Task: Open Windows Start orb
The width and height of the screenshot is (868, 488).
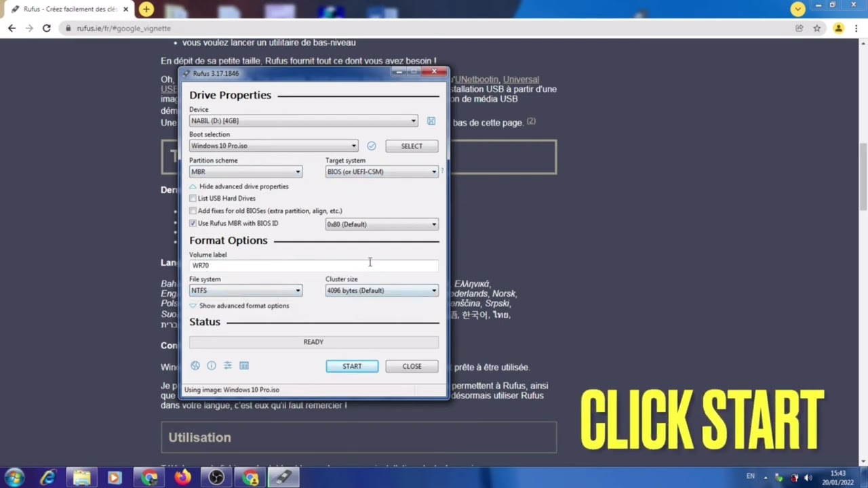Action: pos(14,477)
